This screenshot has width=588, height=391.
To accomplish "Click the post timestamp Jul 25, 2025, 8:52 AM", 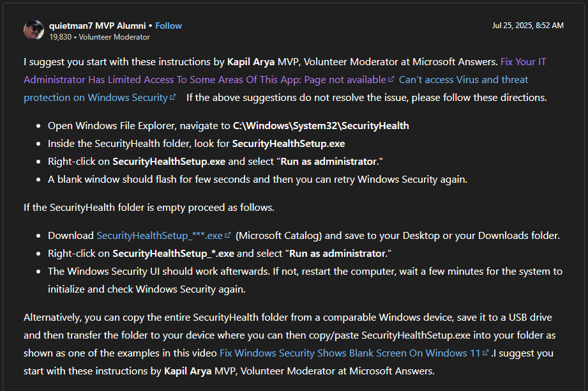I will point(527,26).
